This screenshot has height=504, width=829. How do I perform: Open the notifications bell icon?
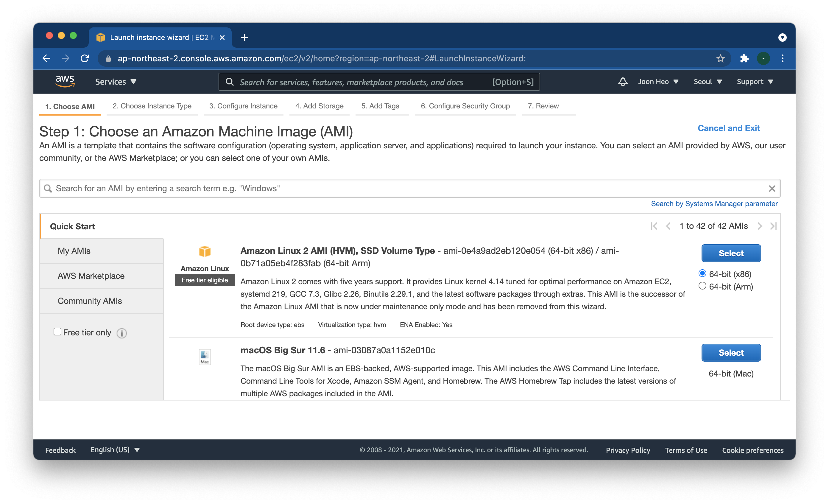(x=622, y=82)
